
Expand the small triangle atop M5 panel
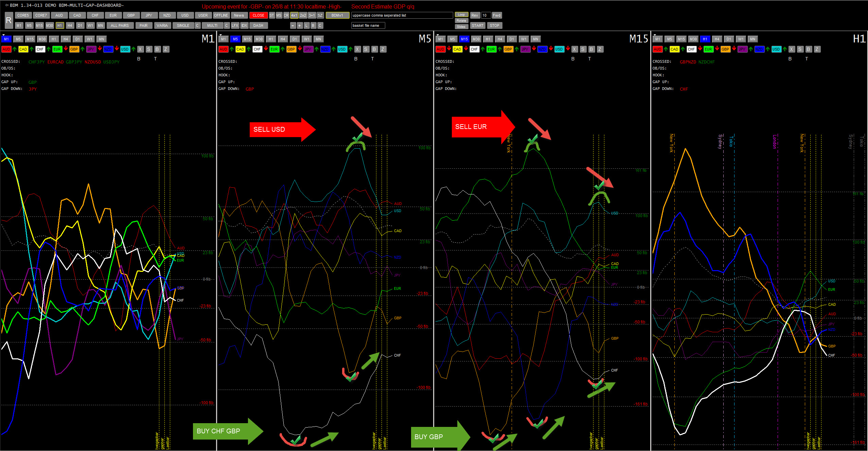pos(220,35)
